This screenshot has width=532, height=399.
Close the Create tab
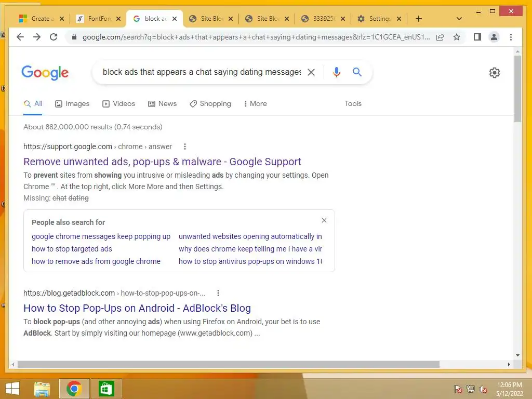coord(62,19)
